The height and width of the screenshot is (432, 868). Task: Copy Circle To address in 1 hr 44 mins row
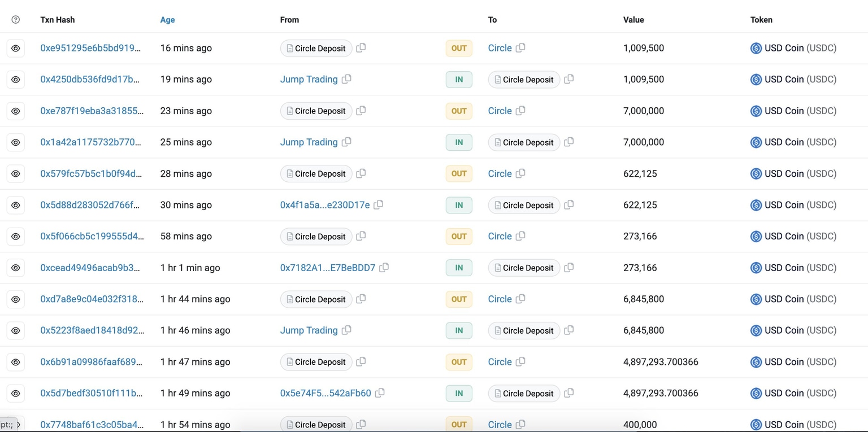[x=520, y=299]
